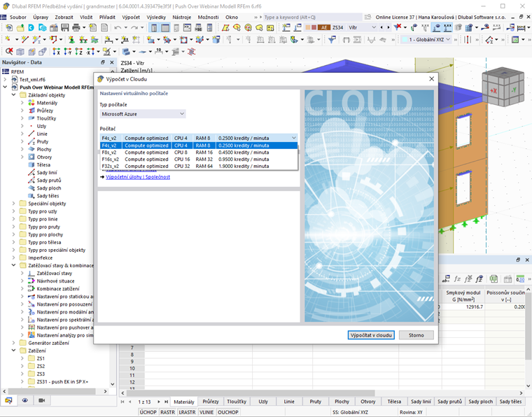Image resolution: width=532 pixels, height=417 pixels.
Task: Click the New Line tool icon
Action: point(24,40)
